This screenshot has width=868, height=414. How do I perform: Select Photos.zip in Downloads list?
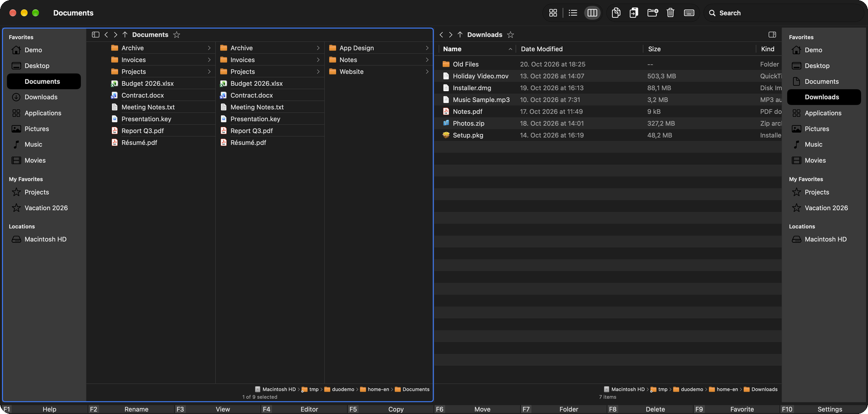pyautogui.click(x=608, y=123)
